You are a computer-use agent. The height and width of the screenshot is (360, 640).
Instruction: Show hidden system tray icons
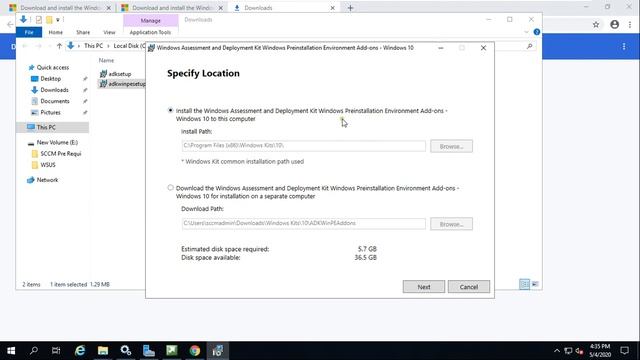pyautogui.click(x=557, y=351)
